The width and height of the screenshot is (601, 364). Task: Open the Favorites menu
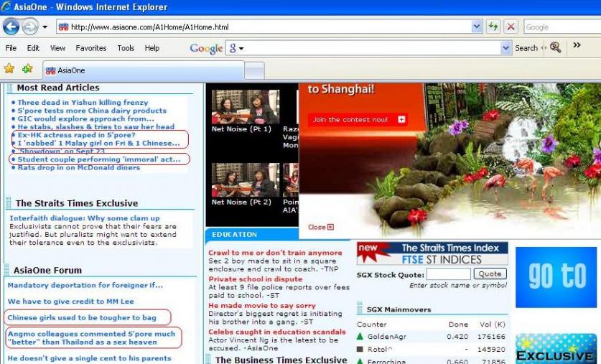pyautogui.click(x=91, y=48)
